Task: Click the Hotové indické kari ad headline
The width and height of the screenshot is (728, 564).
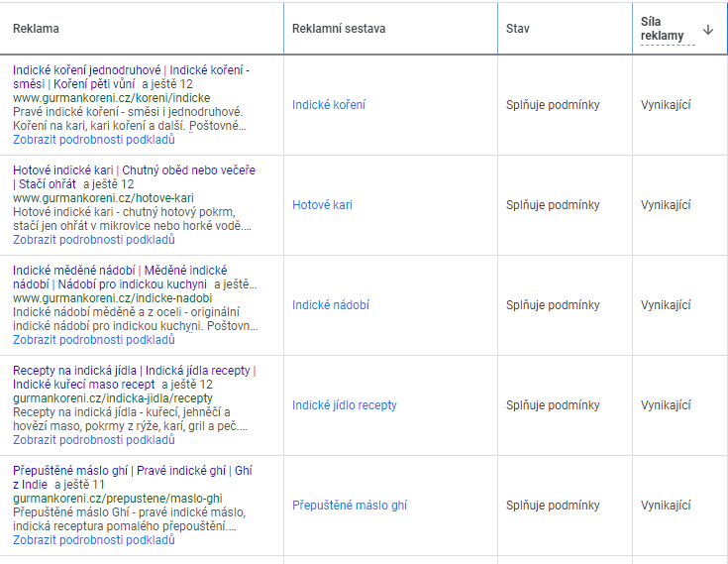Action: tap(63, 170)
